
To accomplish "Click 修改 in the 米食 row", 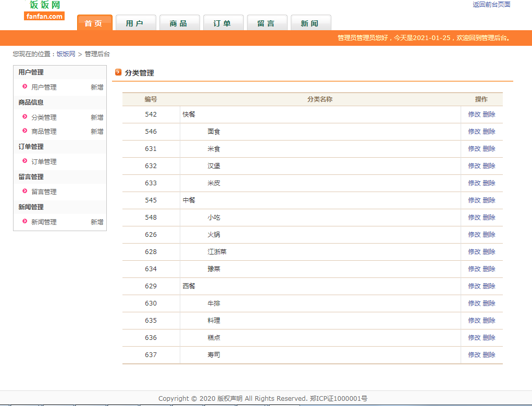I will click(x=474, y=149).
